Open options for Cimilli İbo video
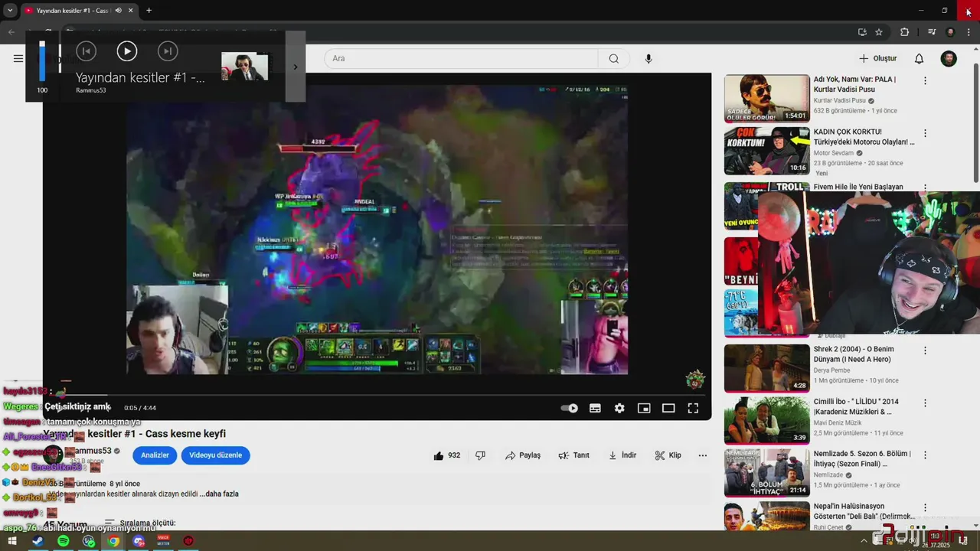This screenshot has height=551, width=980. (x=925, y=403)
